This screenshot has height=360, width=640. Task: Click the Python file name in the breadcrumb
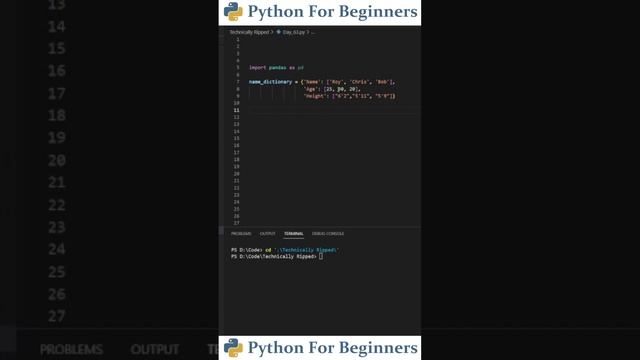293,32
